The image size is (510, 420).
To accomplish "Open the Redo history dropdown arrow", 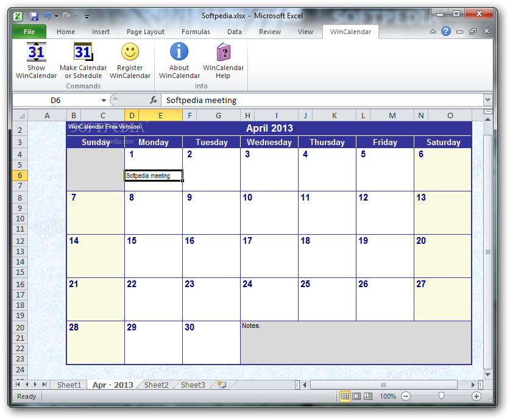I will (x=76, y=16).
